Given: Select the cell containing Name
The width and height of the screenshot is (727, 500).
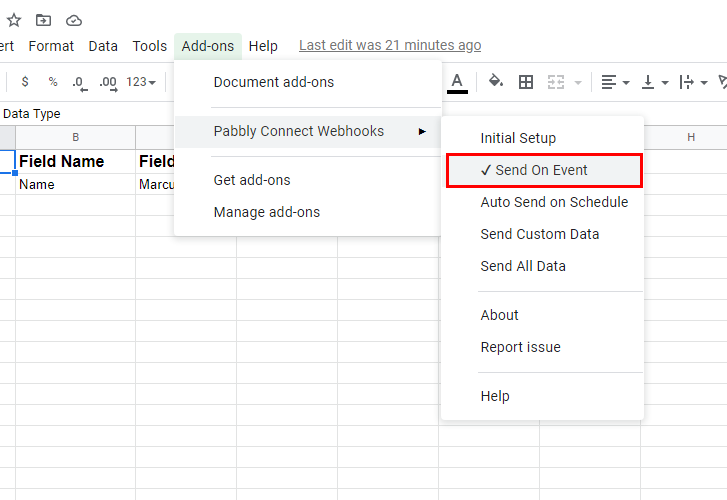Looking at the screenshot, I should [x=76, y=184].
